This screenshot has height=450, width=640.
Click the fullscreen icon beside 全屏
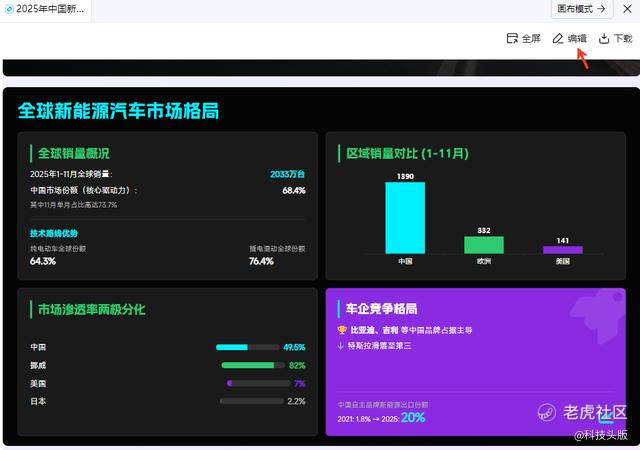pyautogui.click(x=512, y=38)
